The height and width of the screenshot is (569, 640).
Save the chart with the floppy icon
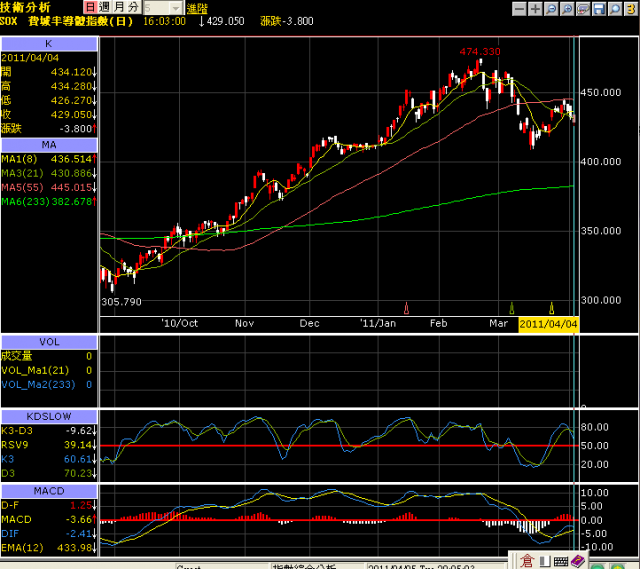tap(599, 9)
